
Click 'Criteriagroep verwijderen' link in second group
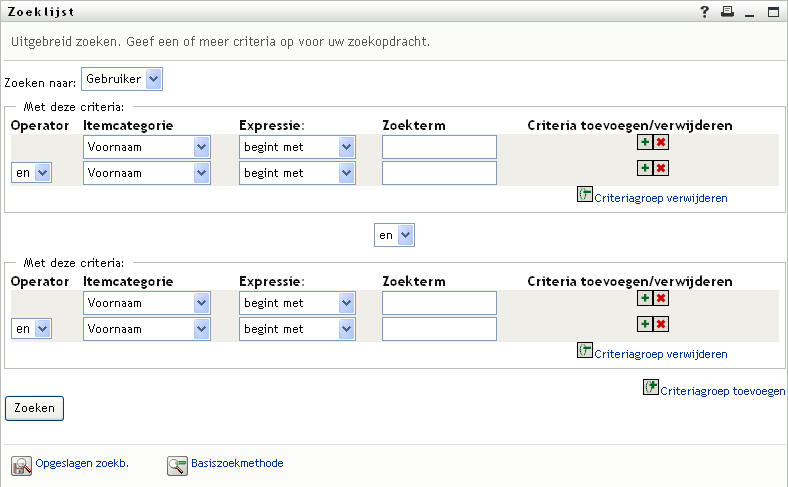tap(660, 354)
